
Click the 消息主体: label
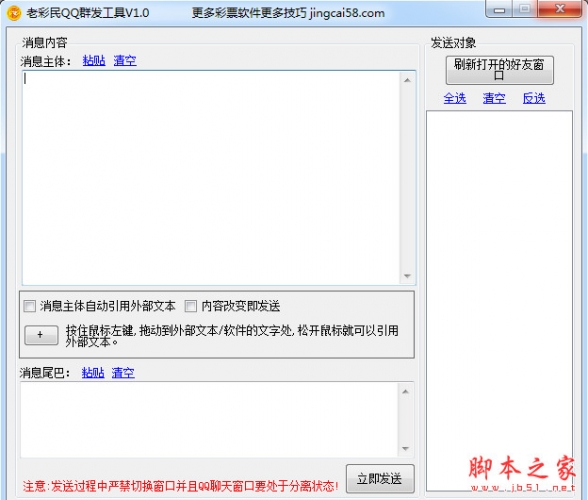coord(46,61)
